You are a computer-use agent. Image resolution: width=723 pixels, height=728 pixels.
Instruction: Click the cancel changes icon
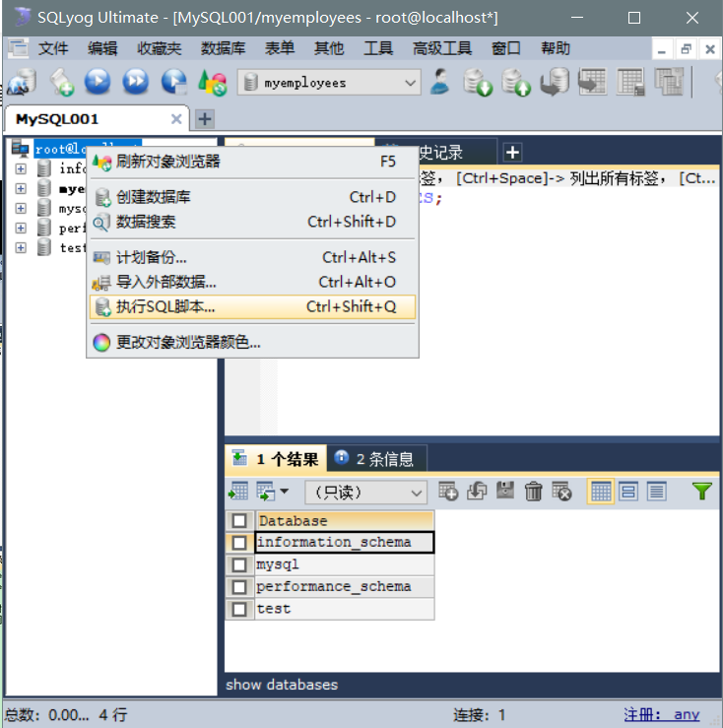click(561, 492)
